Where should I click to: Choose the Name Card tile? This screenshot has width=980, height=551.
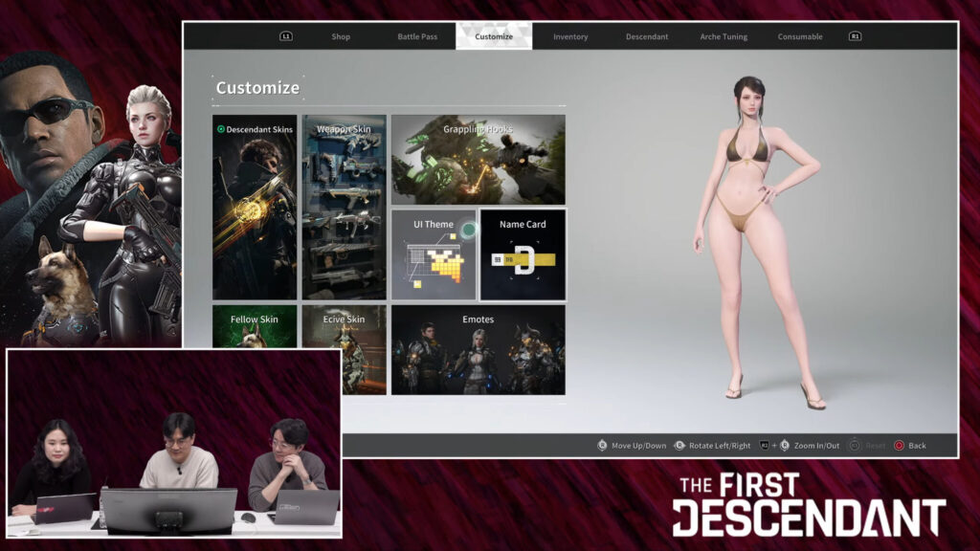click(523, 254)
